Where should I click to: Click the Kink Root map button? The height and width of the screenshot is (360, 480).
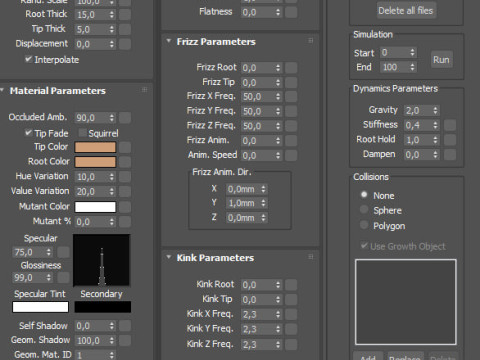pyautogui.click(x=291, y=285)
